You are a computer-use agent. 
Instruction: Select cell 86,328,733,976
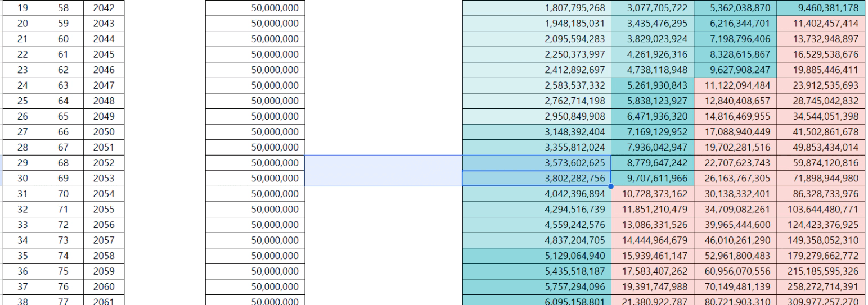(822, 194)
